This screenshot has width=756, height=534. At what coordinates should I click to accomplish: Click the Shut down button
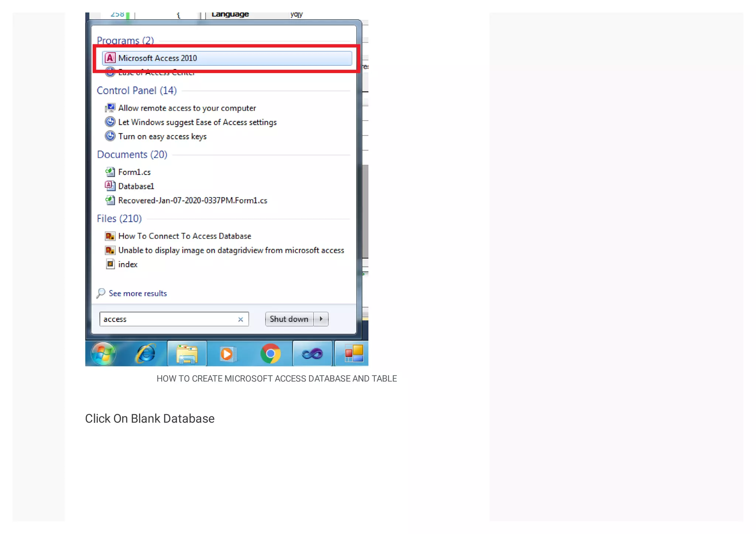point(289,319)
